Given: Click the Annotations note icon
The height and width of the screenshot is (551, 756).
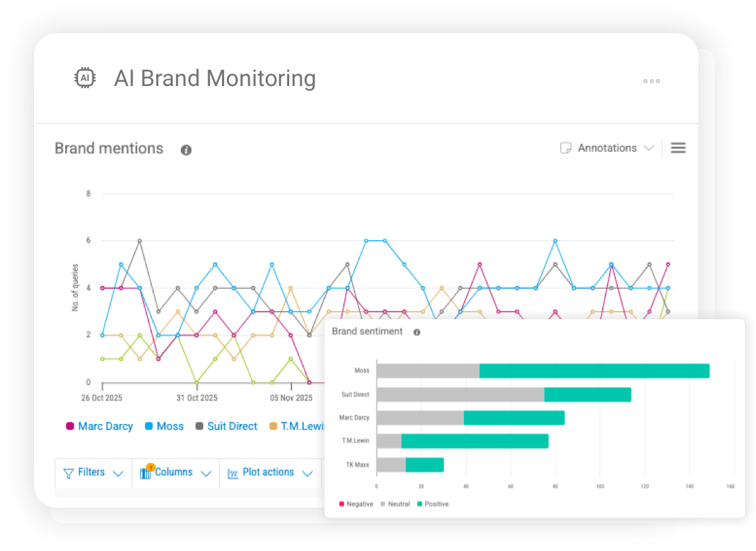Looking at the screenshot, I should (x=566, y=148).
